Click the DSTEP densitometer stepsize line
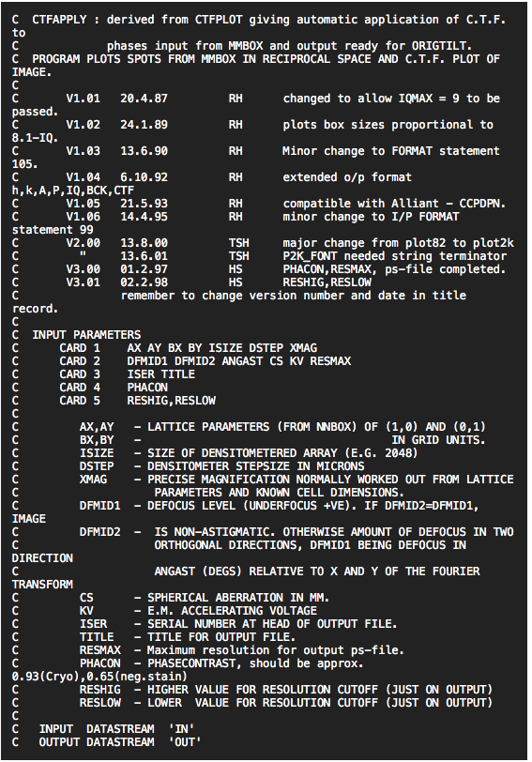This screenshot has width=532, height=762. 222,466
